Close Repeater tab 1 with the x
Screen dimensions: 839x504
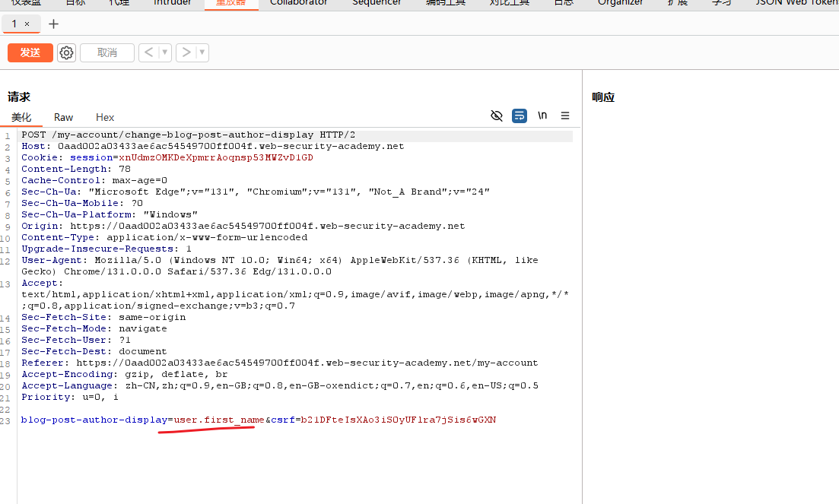[27, 24]
